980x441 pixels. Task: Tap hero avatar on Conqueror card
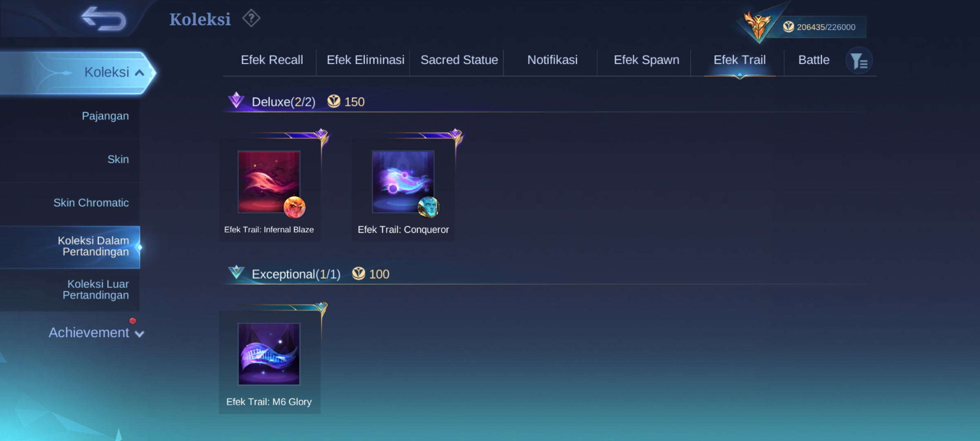coord(428,207)
